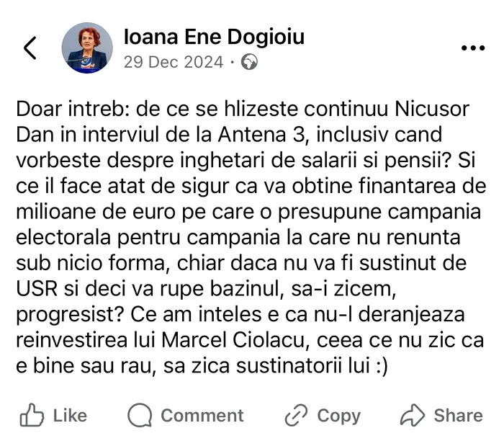Click the "Nicusor" word in the first line
Screen dimensions: 504x446
[x=432, y=110]
